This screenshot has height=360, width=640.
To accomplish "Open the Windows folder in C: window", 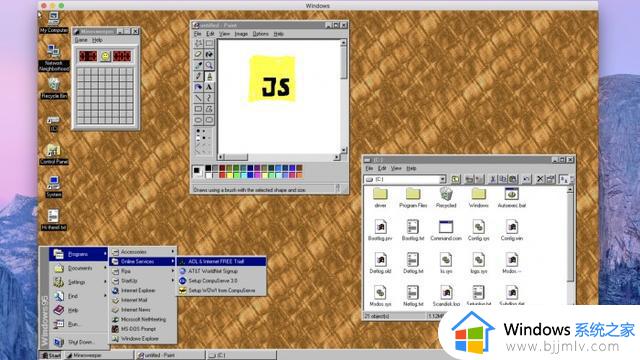I will click(x=479, y=198).
